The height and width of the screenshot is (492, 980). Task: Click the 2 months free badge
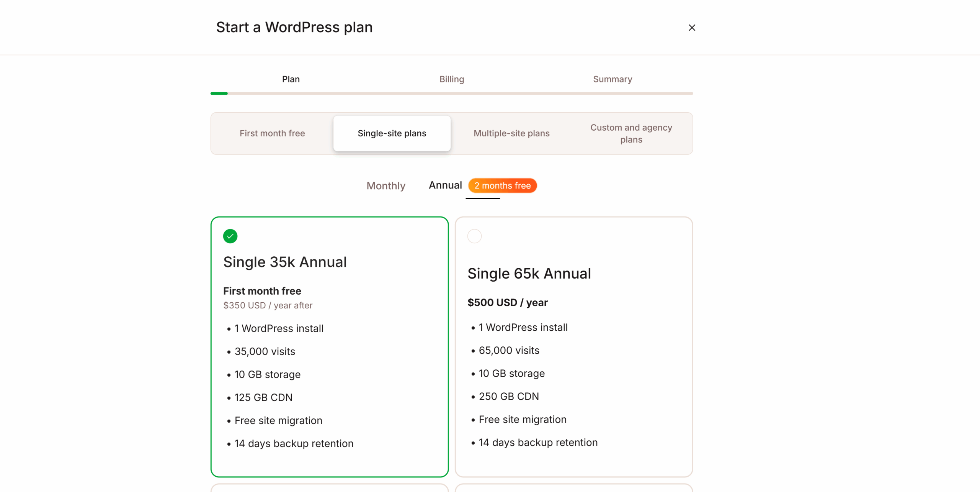[502, 185]
